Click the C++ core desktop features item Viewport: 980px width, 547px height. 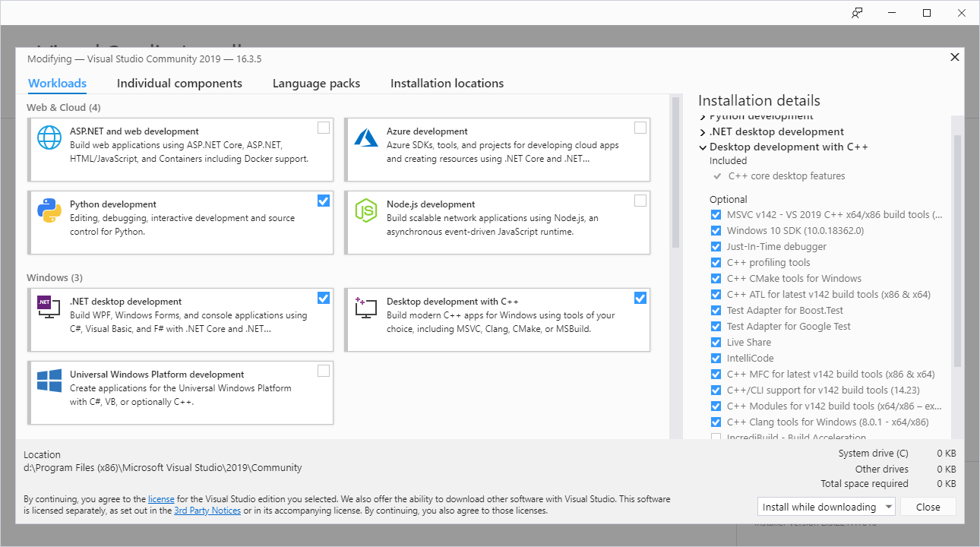[786, 175]
